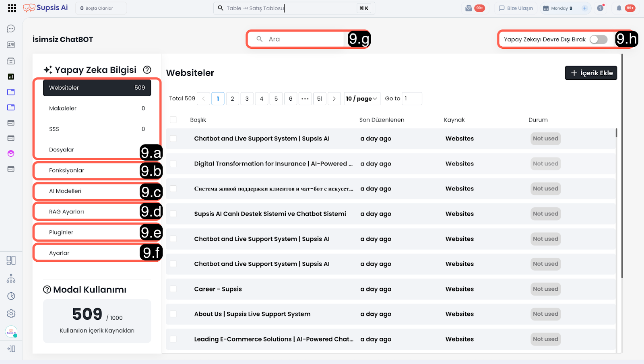Click the İçerik Ekle button

tap(591, 73)
